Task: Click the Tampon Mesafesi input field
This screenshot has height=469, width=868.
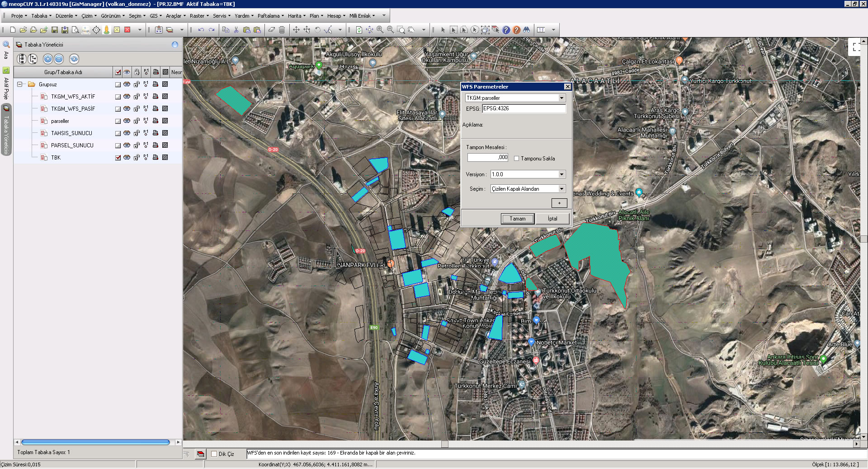Action: click(488, 157)
